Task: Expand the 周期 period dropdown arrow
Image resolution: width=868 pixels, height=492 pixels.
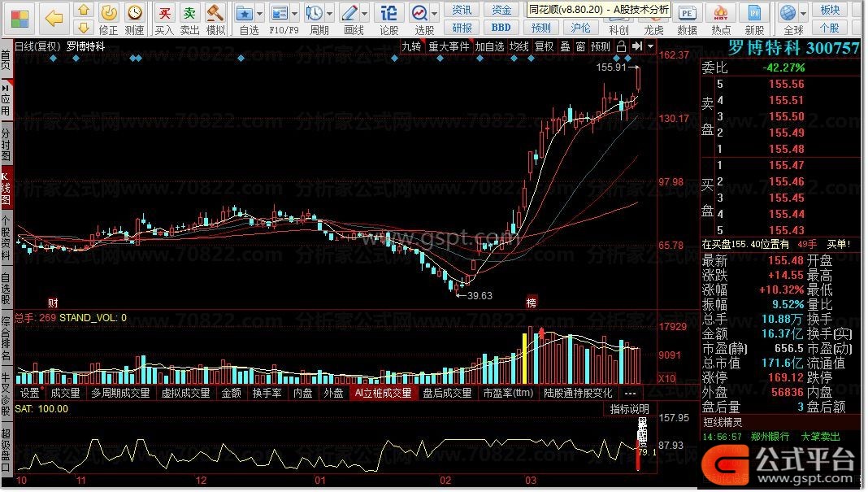Action: tap(329, 13)
